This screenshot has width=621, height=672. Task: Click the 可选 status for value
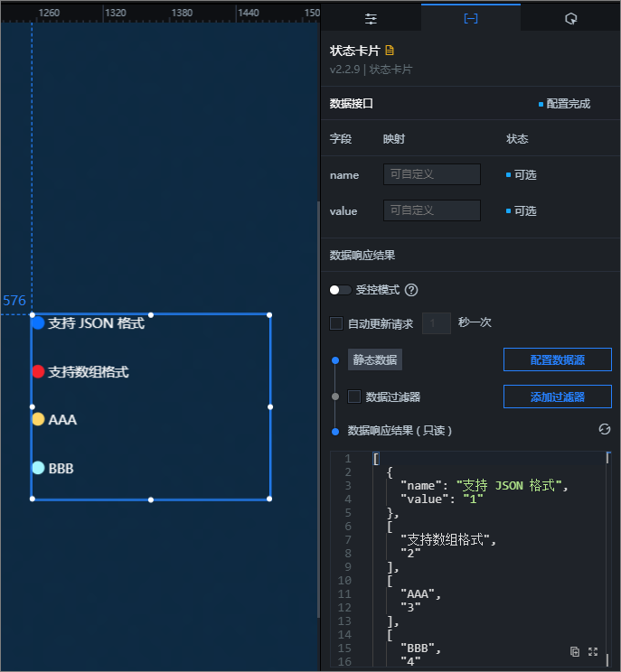click(x=525, y=210)
